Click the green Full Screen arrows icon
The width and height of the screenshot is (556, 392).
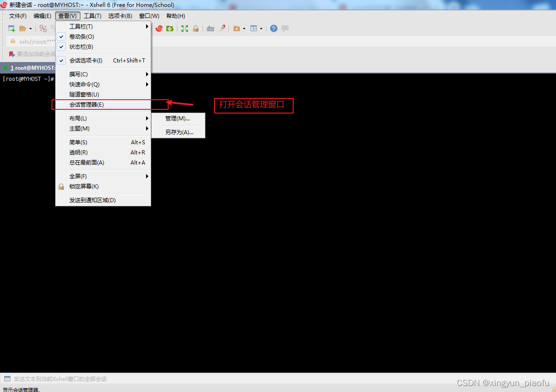tap(185, 28)
